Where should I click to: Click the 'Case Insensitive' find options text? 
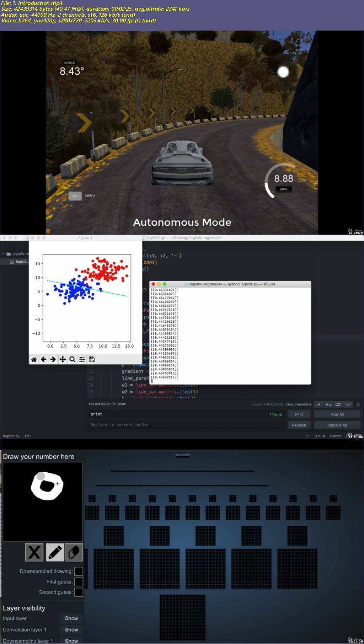click(x=298, y=404)
